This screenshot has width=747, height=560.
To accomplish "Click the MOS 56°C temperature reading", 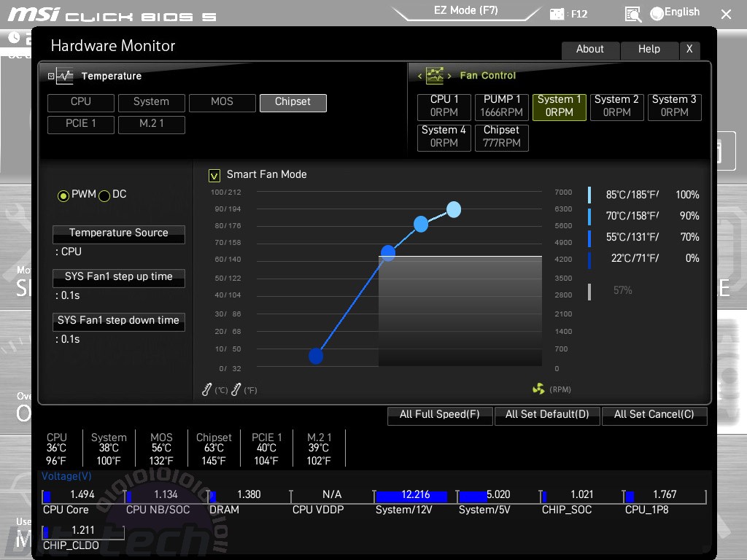I will pos(161,448).
